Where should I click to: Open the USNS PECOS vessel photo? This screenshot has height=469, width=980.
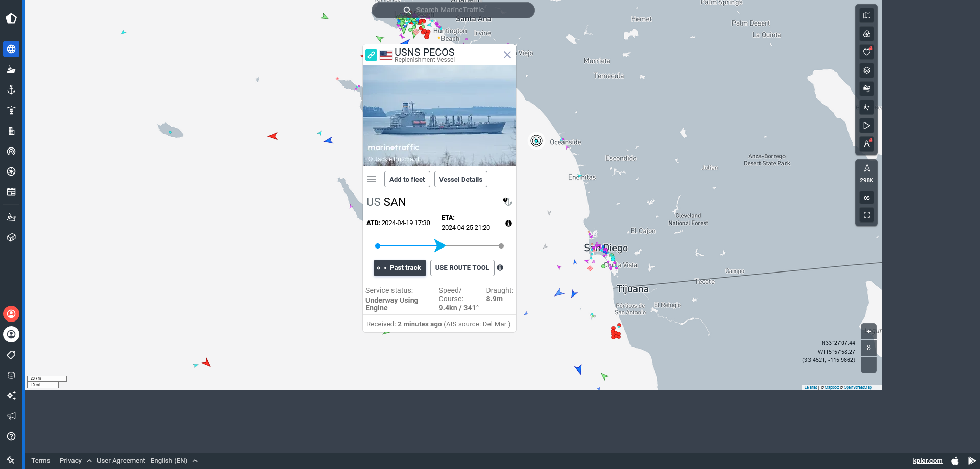tap(439, 115)
